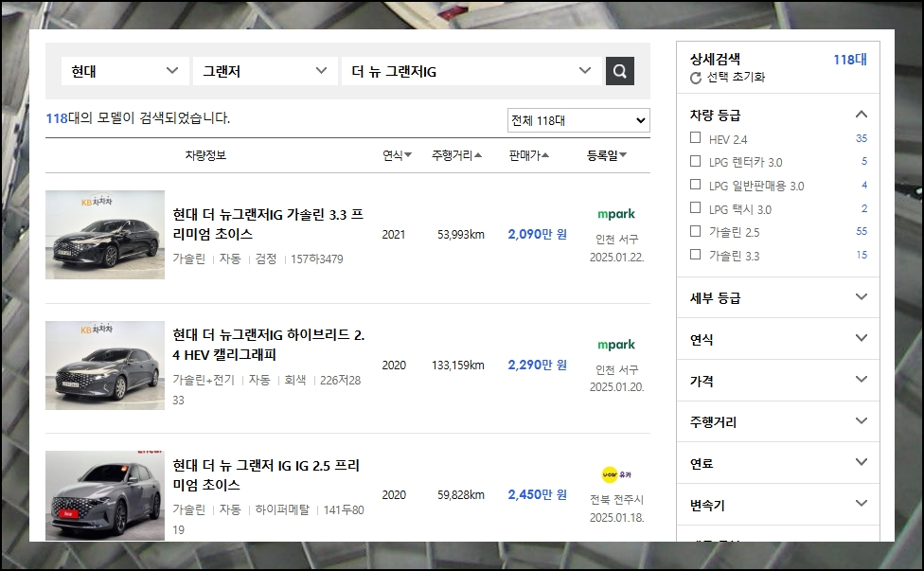Viewport: 924px width, 571px height.
Task: Check the LPG 택시 3.0 checkbox
Action: [x=695, y=208]
